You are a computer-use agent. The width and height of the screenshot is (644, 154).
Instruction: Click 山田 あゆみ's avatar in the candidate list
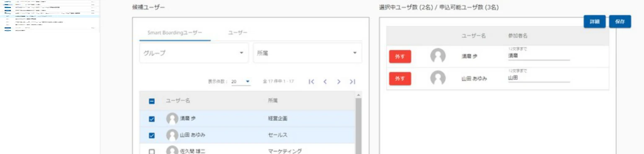pyautogui.click(x=172, y=135)
